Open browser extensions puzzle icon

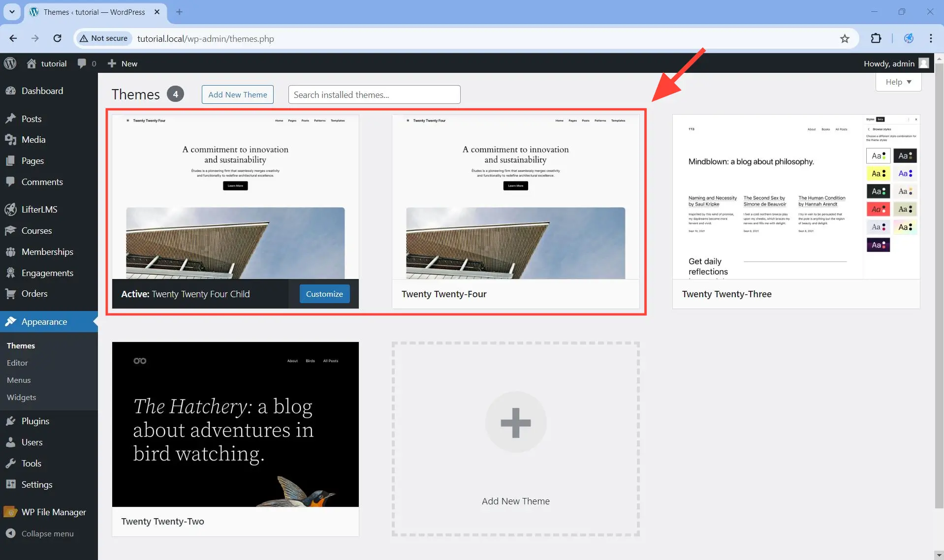point(876,38)
